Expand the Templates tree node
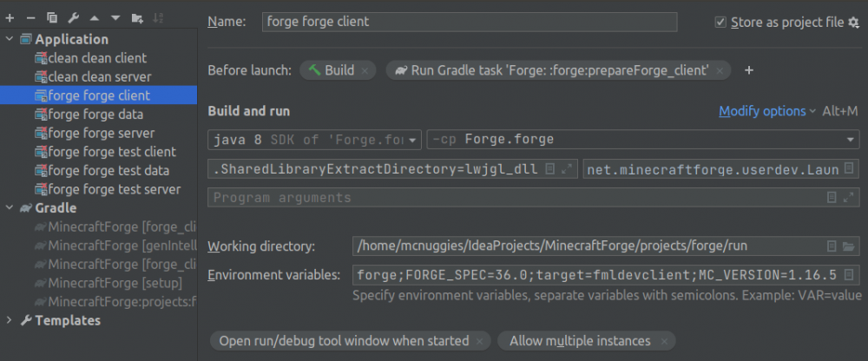This screenshot has width=868, height=361. click(10, 320)
